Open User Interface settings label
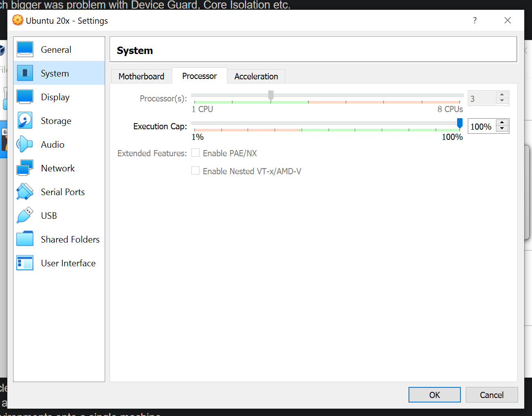 [68, 263]
